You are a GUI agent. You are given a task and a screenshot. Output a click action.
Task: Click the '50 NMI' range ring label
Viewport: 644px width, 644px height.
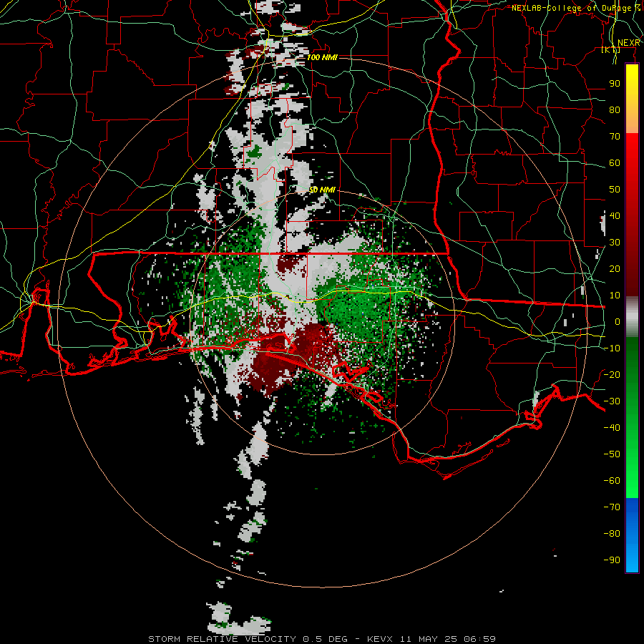[323, 190]
